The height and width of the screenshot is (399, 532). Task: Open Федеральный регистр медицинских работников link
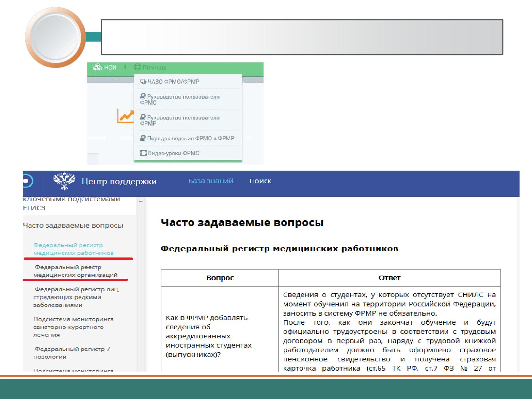(x=73, y=249)
